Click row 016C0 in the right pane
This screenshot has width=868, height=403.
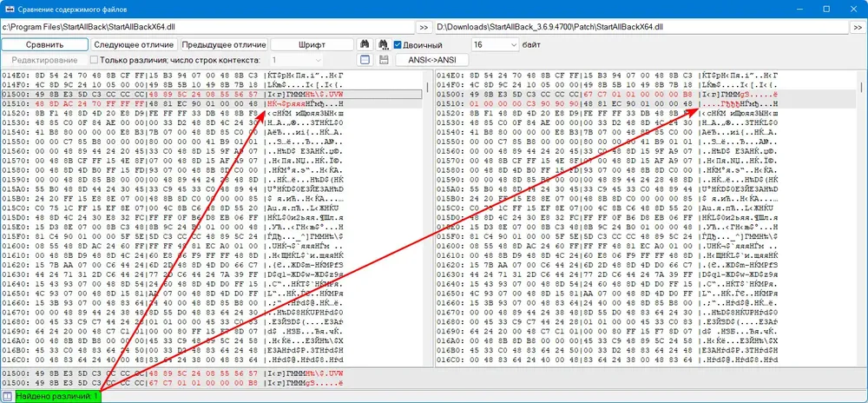point(646,360)
